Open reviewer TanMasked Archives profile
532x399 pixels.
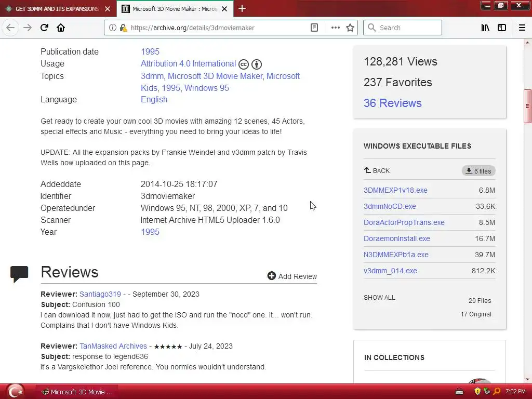click(113, 346)
